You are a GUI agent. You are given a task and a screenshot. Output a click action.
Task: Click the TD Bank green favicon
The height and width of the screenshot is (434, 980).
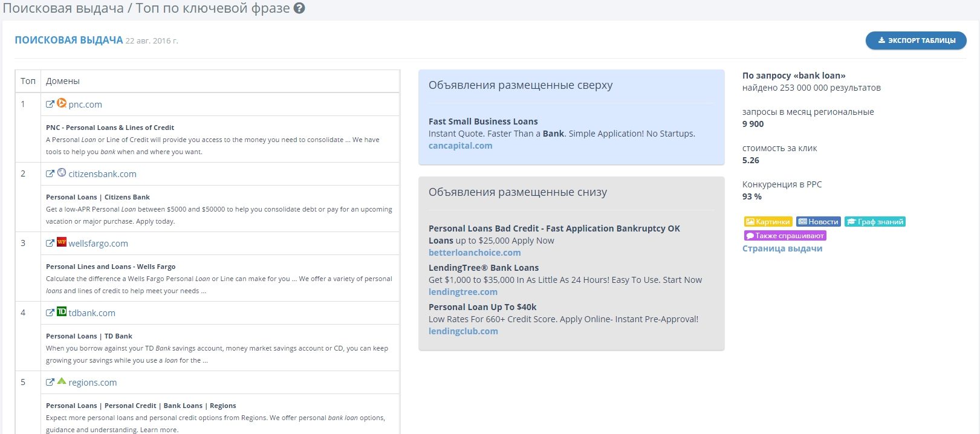click(62, 312)
